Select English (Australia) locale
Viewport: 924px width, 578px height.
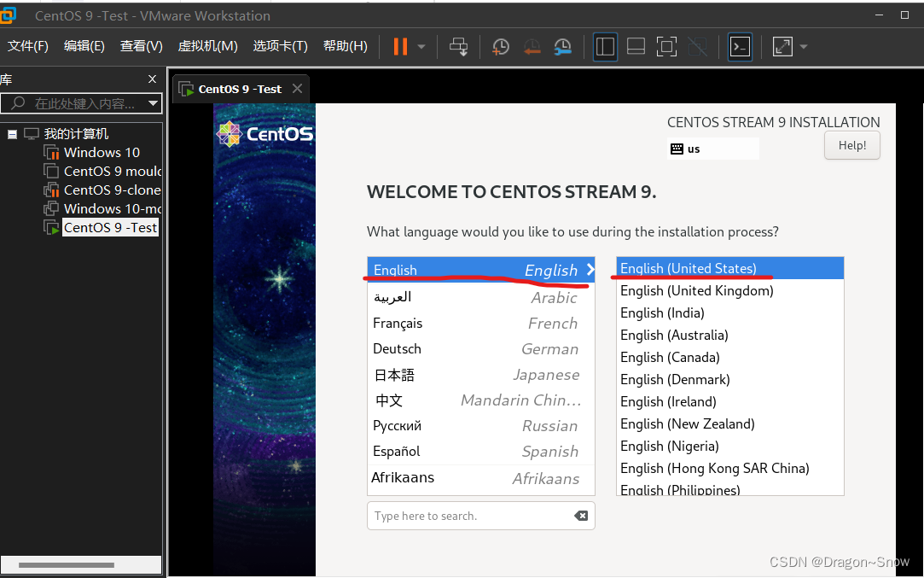(x=730, y=335)
